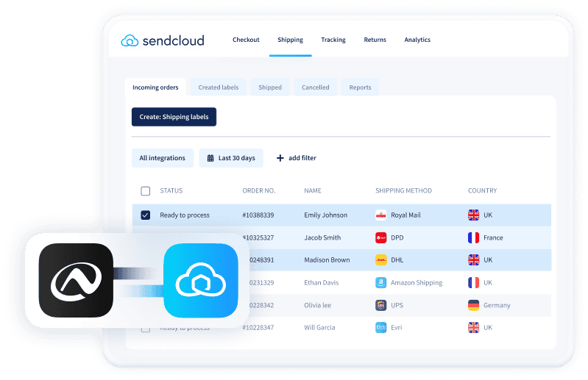This screenshot has width=588, height=380.
Task: Click the DHL carrier icon
Action: coord(380,259)
